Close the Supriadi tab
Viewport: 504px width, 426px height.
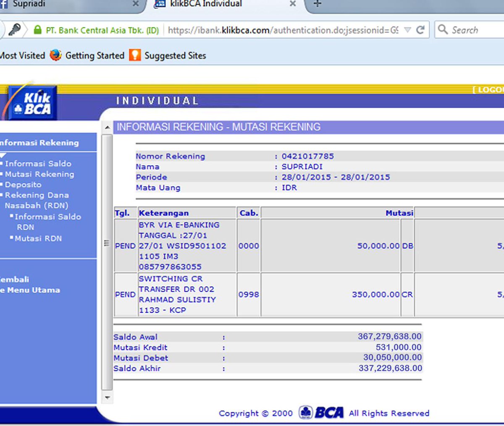(x=135, y=4)
